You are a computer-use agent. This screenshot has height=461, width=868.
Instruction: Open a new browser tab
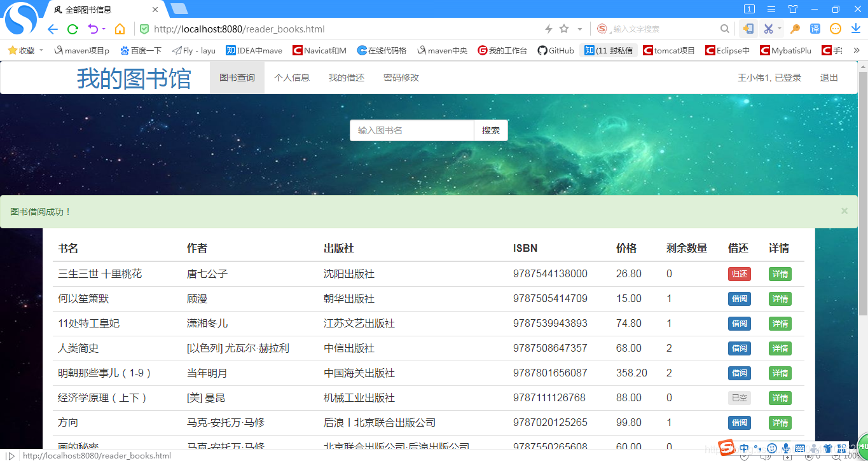coord(179,9)
